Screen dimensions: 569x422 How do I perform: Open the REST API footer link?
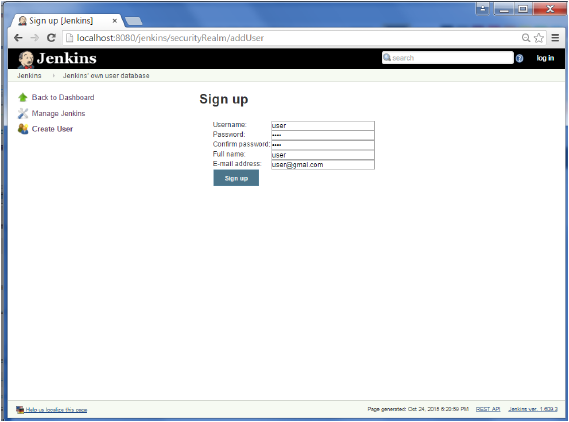pyautogui.click(x=488, y=409)
